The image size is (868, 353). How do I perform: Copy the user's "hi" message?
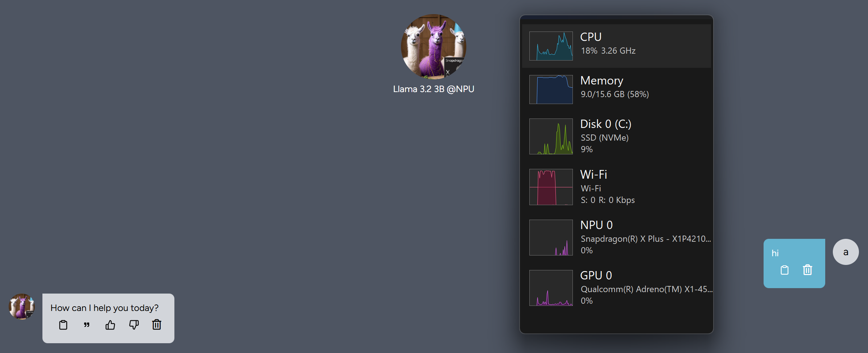(x=785, y=270)
